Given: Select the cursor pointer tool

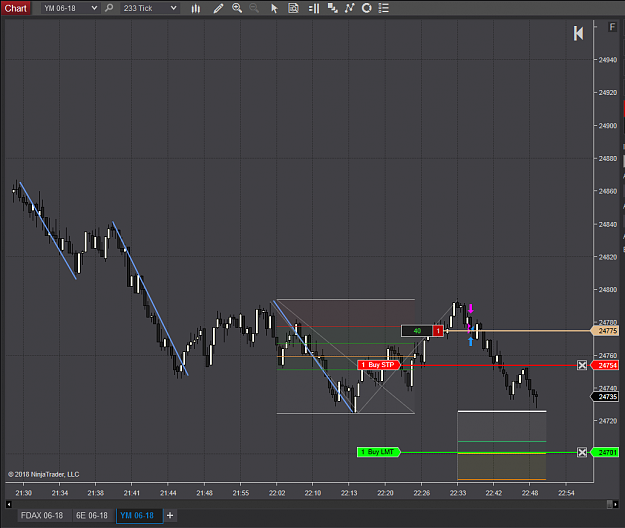Looking at the screenshot, I should (274, 8).
